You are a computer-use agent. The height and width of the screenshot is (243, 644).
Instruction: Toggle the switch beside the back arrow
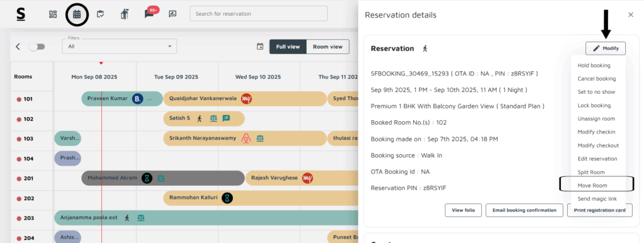point(37,47)
